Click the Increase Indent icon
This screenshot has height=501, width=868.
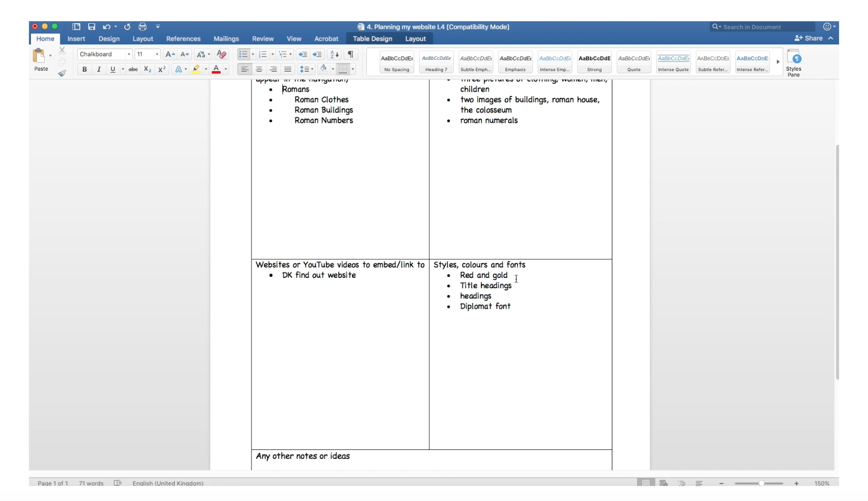[318, 54]
